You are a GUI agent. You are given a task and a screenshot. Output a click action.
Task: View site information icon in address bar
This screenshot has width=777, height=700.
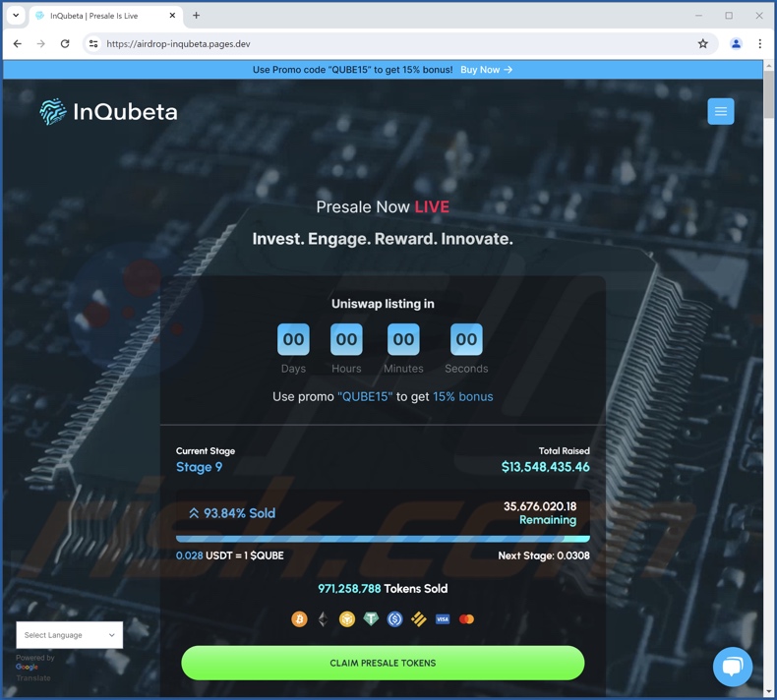coord(93,43)
